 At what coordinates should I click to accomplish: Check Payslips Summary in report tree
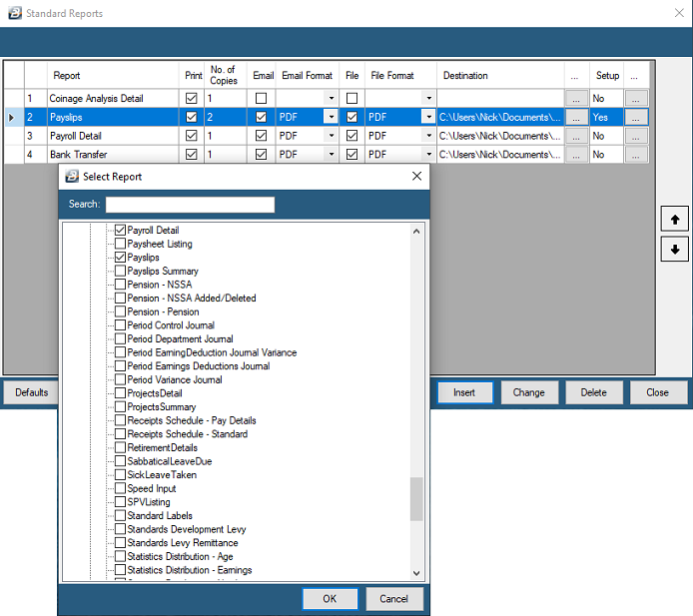pos(120,271)
